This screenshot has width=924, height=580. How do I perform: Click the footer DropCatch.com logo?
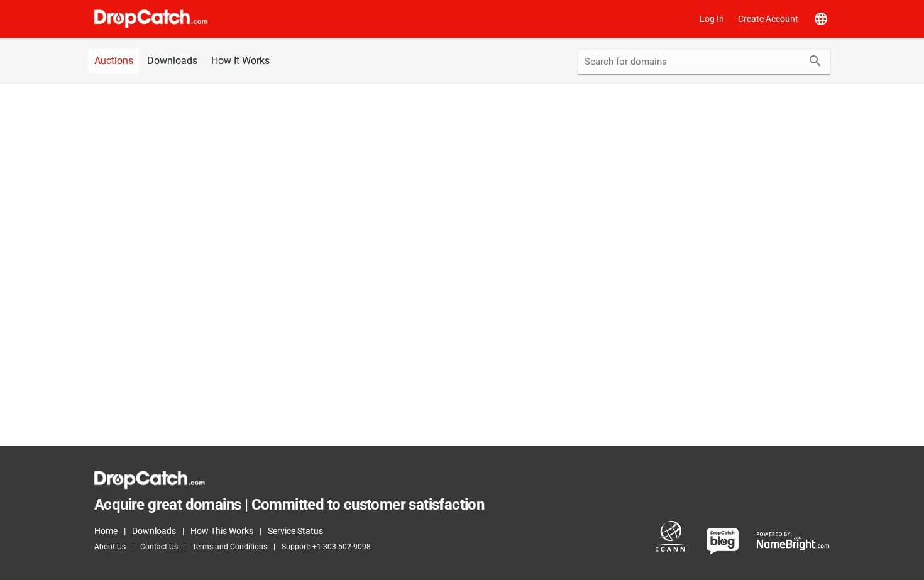[x=150, y=479]
